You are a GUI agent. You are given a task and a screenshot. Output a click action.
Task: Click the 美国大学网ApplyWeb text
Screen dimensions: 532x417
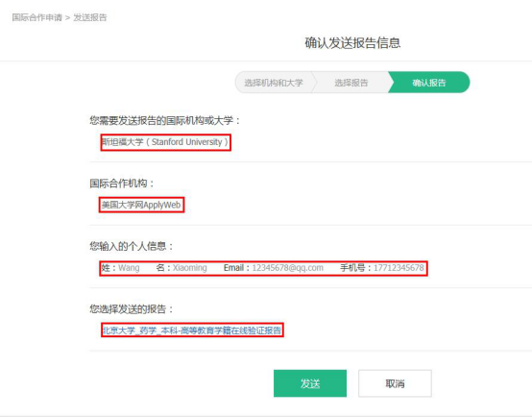(x=141, y=205)
